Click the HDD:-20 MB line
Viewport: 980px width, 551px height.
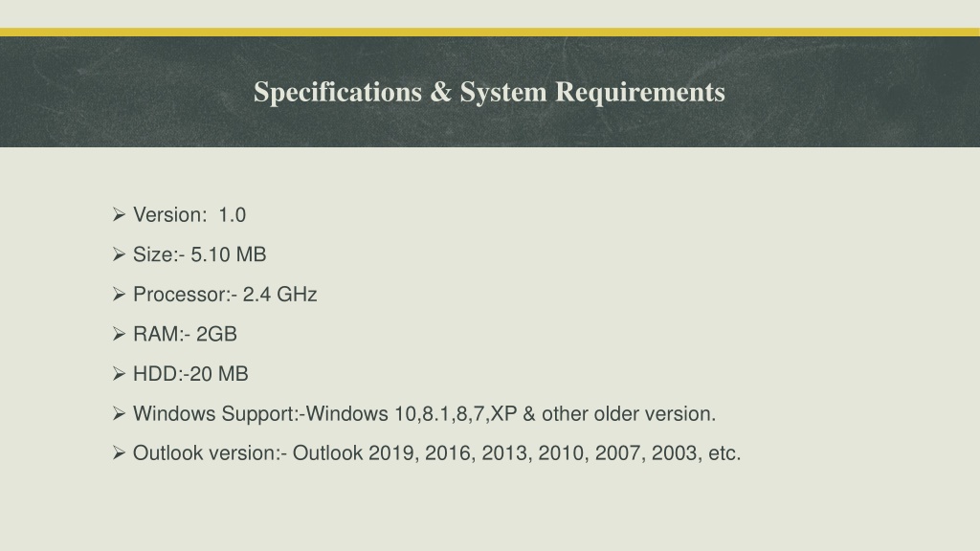(190, 374)
